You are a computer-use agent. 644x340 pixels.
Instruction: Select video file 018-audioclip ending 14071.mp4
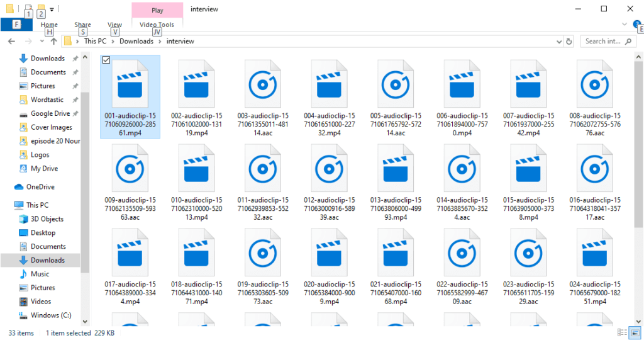196,266
